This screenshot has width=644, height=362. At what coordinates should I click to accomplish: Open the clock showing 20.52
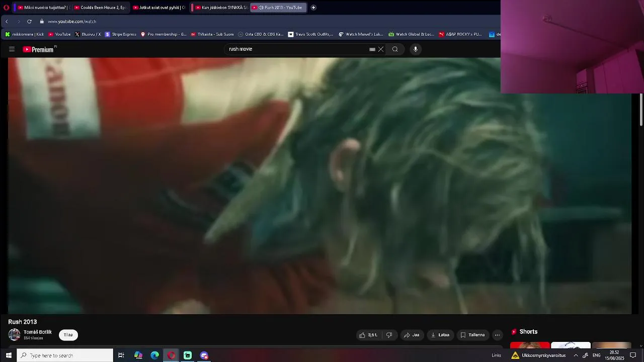614,355
